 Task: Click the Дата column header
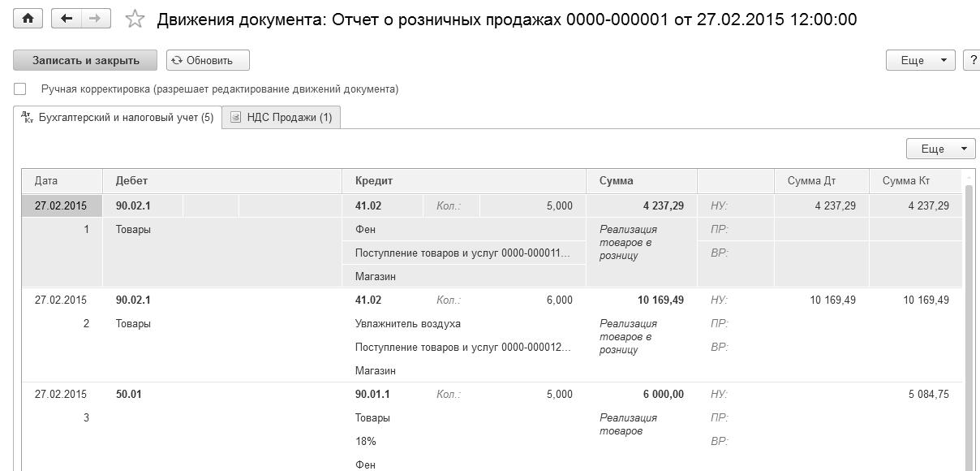pyautogui.click(x=46, y=181)
